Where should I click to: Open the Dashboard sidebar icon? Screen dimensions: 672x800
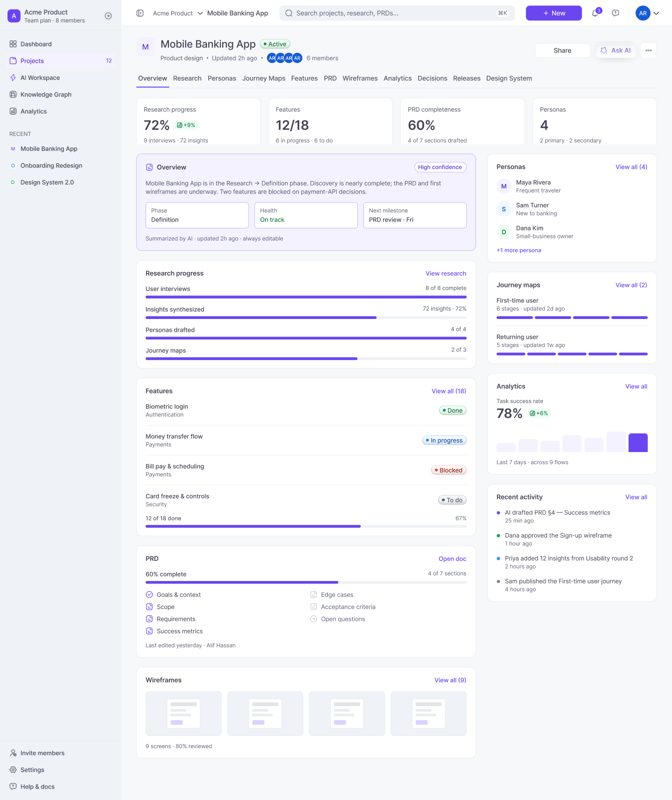tap(13, 44)
